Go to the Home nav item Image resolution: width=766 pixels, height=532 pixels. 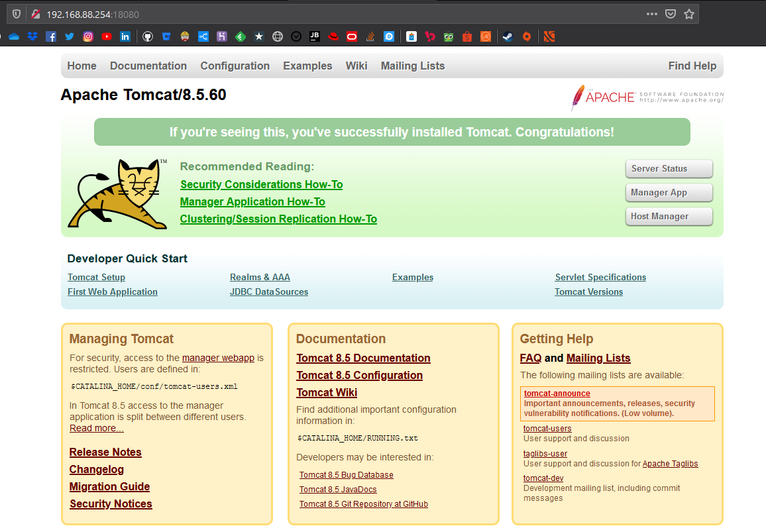point(82,66)
